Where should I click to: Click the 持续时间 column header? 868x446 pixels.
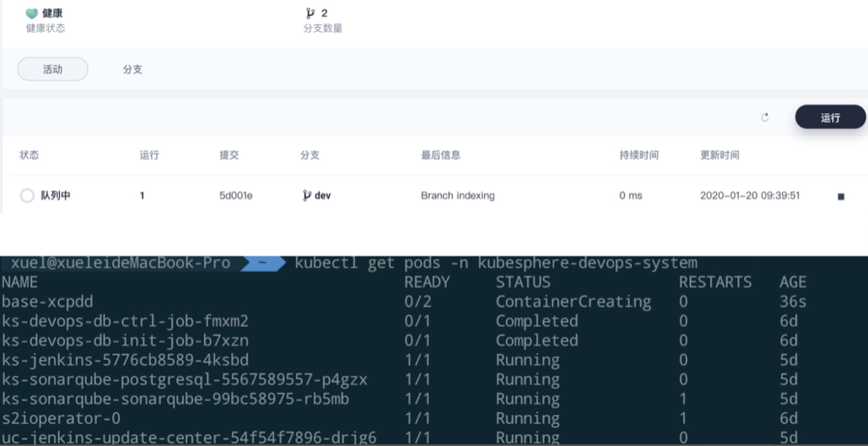(x=639, y=155)
